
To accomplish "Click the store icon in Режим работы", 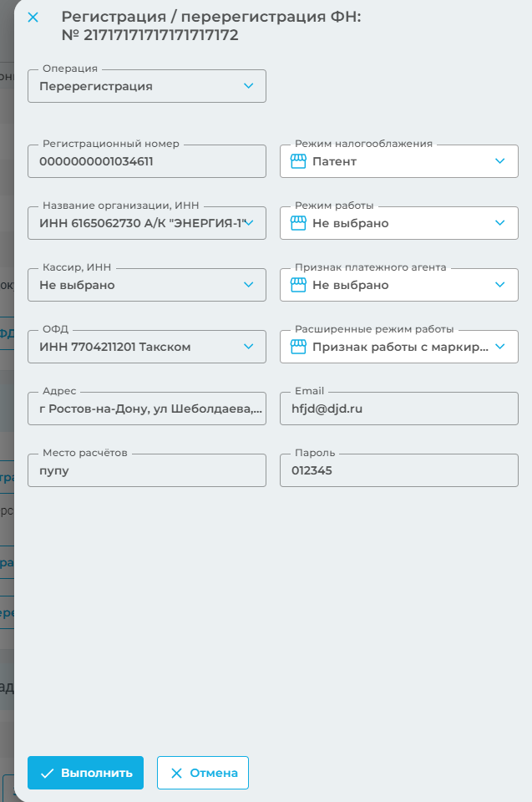I will click(299, 223).
